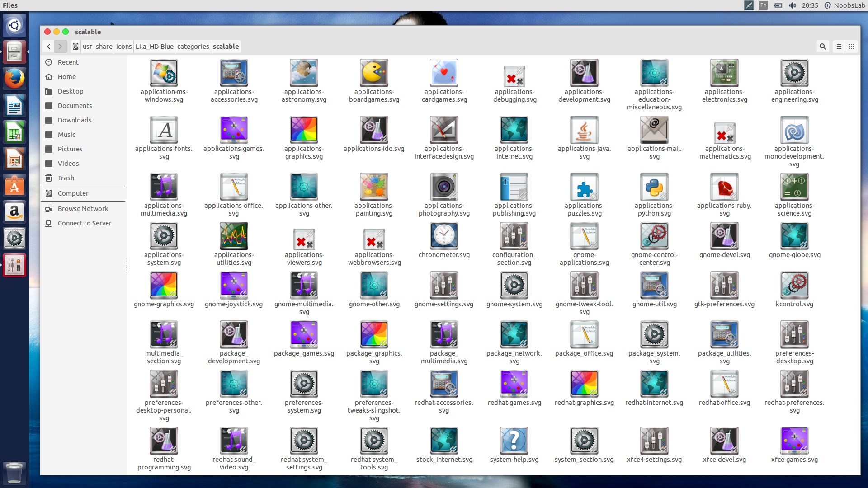Screen dimensions: 868x488
Task: Open the battery indicator menu
Action: pyautogui.click(x=778, y=5)
